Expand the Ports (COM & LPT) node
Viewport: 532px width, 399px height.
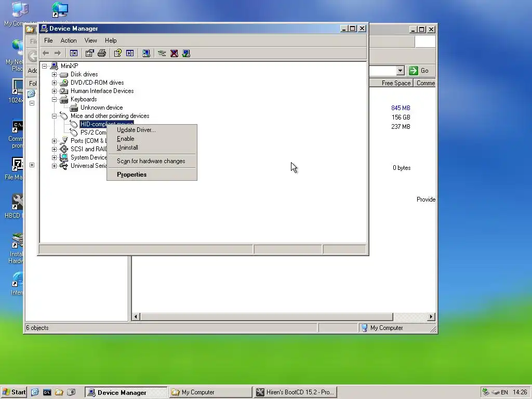point(54,141)
